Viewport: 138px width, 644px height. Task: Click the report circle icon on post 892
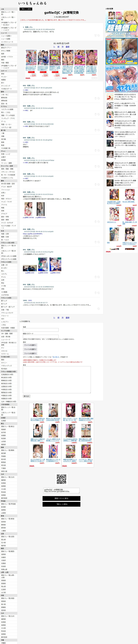coord(99,293)
